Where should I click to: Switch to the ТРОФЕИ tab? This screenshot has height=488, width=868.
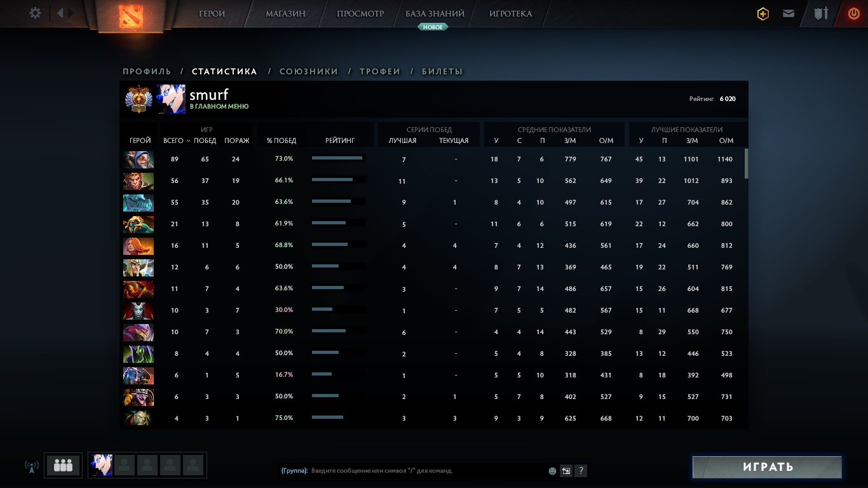[x=380, y=72]
